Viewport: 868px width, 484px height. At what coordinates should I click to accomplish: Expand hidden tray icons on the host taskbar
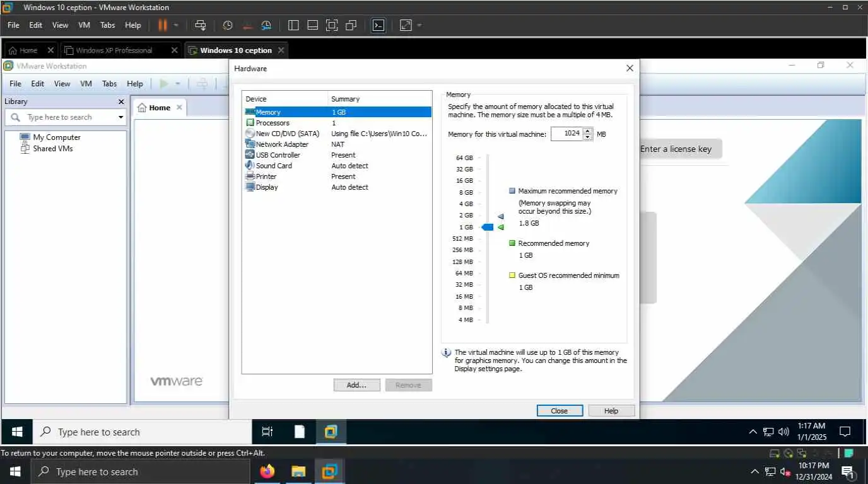click(x=755, y=471)
